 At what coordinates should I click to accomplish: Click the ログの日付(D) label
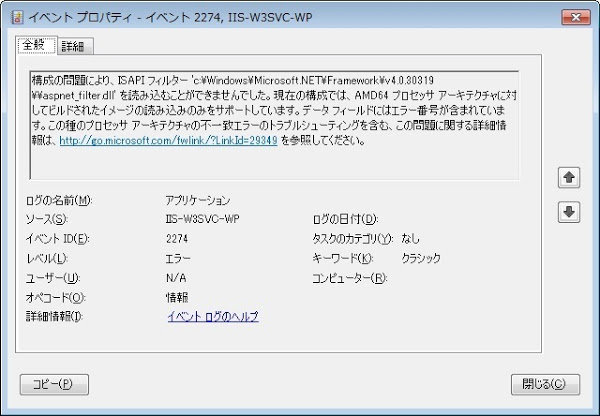345,219
